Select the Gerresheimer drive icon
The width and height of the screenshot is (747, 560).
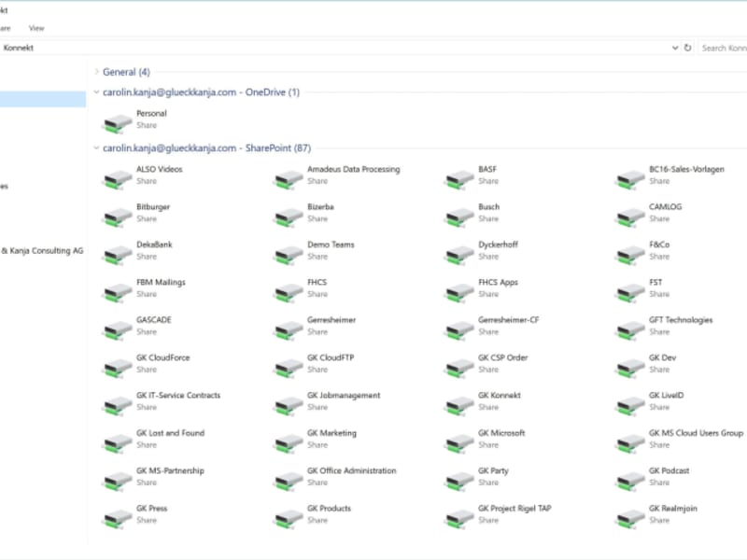click(289, 329)
